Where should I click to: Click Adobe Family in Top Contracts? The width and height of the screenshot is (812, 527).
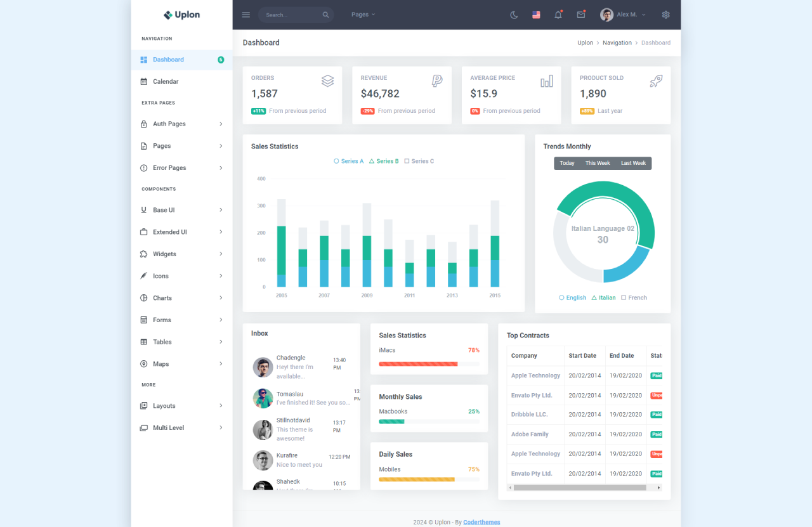(x=530, y=434)
